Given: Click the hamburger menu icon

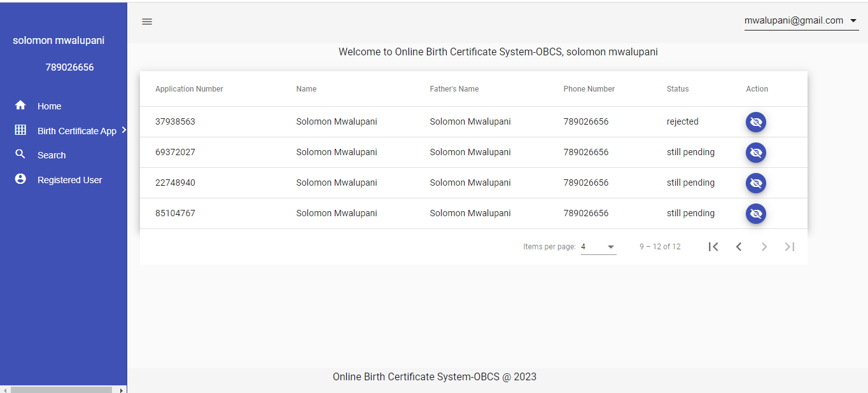Looking at the screenshot, I should click(x=147, y=22).
